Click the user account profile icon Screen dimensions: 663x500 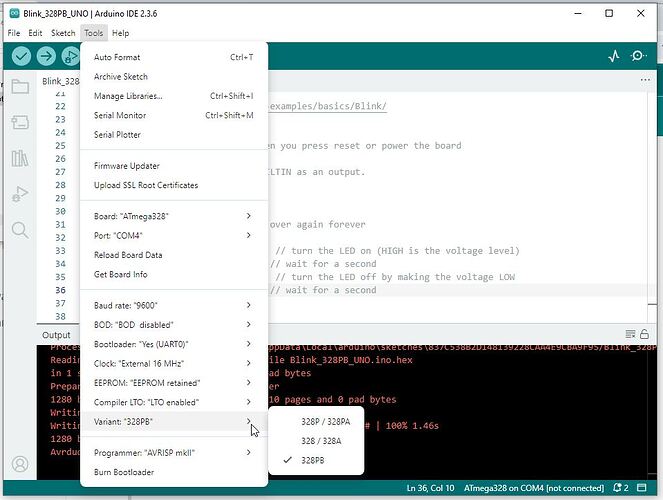click(20, 464)
